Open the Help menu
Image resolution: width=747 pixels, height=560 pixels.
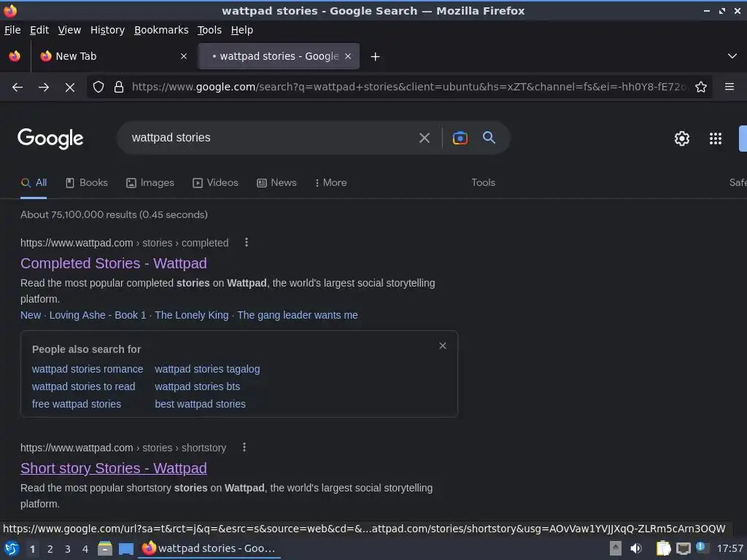pyautogui.click(x=242, y=30)
